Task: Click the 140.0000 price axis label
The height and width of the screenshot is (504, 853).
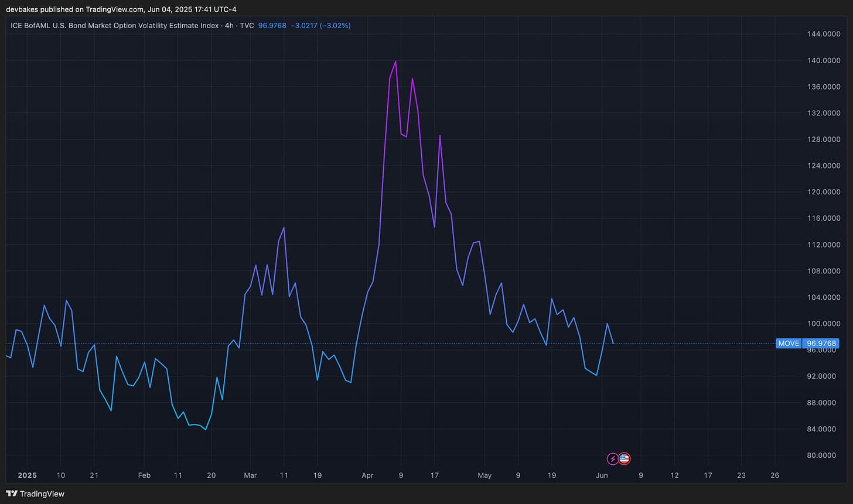Action: [x=823, y=60]
